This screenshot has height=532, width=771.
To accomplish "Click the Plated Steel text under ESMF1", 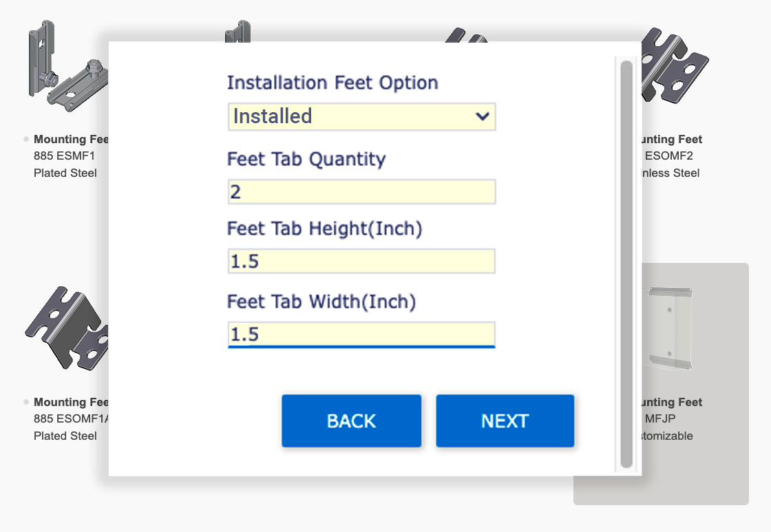I will tap(65, 173).
